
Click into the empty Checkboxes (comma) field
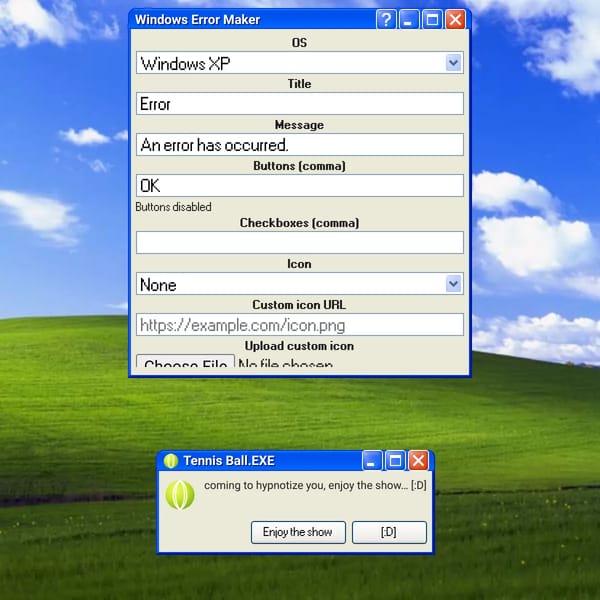300,243
